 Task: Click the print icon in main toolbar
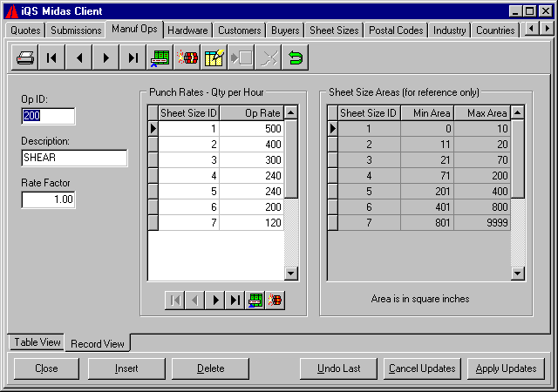pos(25,57)
